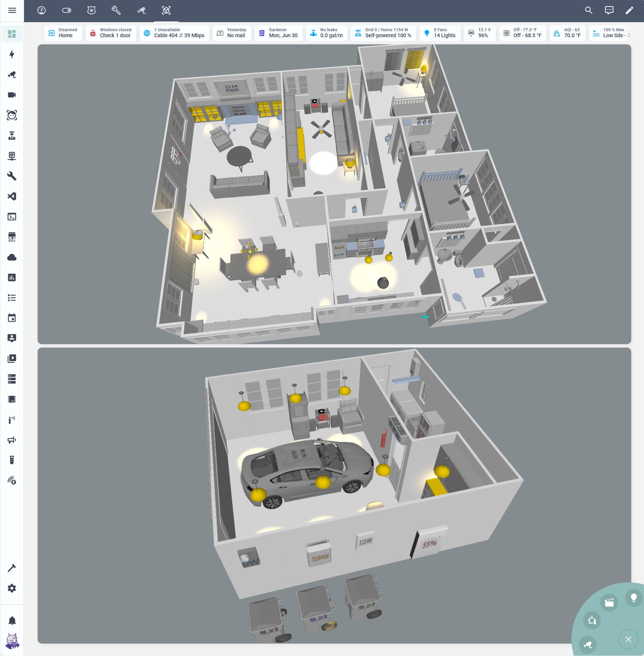Viewport: 644px width, 656px height.
Task: Click the search magnifier icon
Action: pyautogui.click(x=589, y=10)
